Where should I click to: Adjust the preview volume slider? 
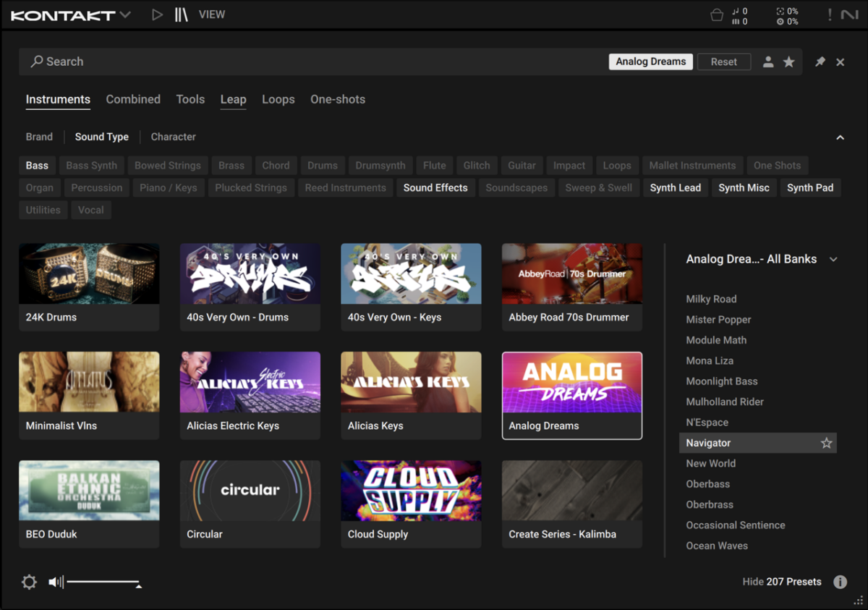point(103,582)
